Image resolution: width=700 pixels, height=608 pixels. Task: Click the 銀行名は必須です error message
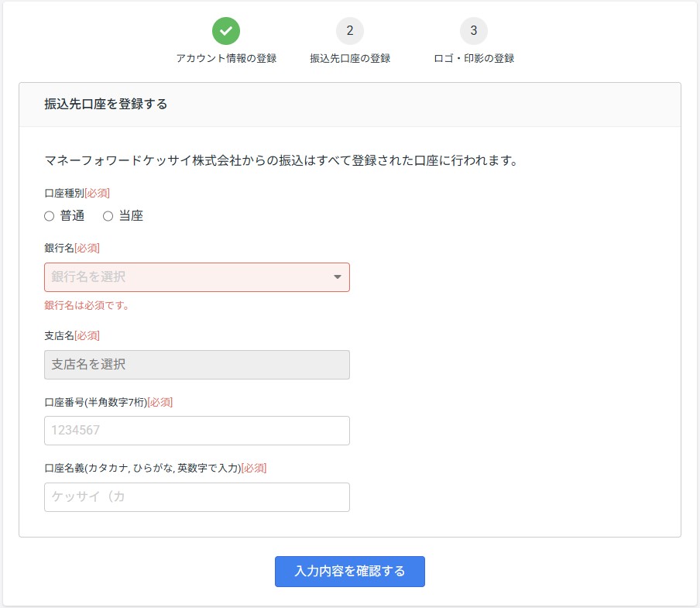pos(87,305)
